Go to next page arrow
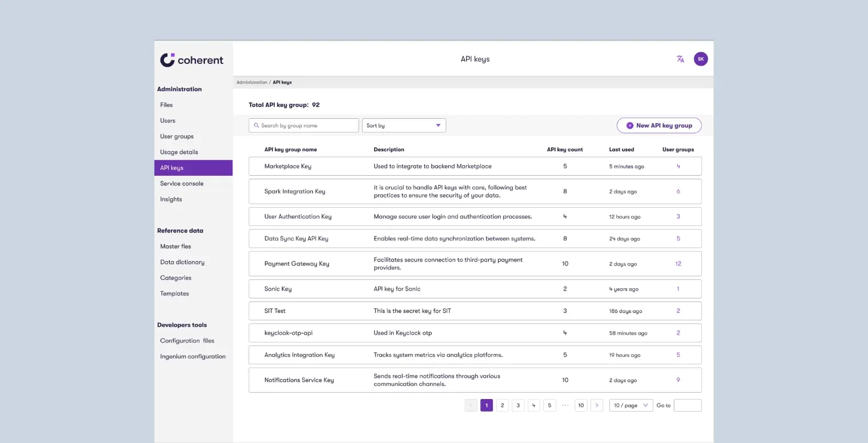 point(597,405)
